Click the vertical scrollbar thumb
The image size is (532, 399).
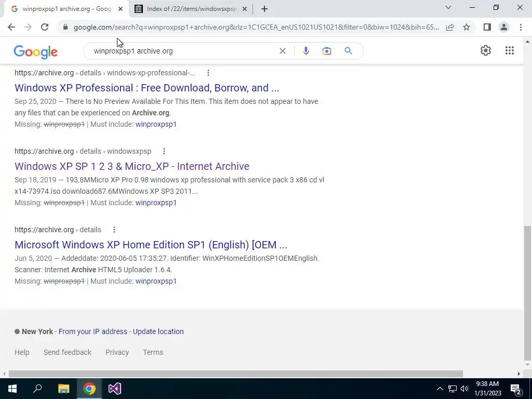point(527,294)
